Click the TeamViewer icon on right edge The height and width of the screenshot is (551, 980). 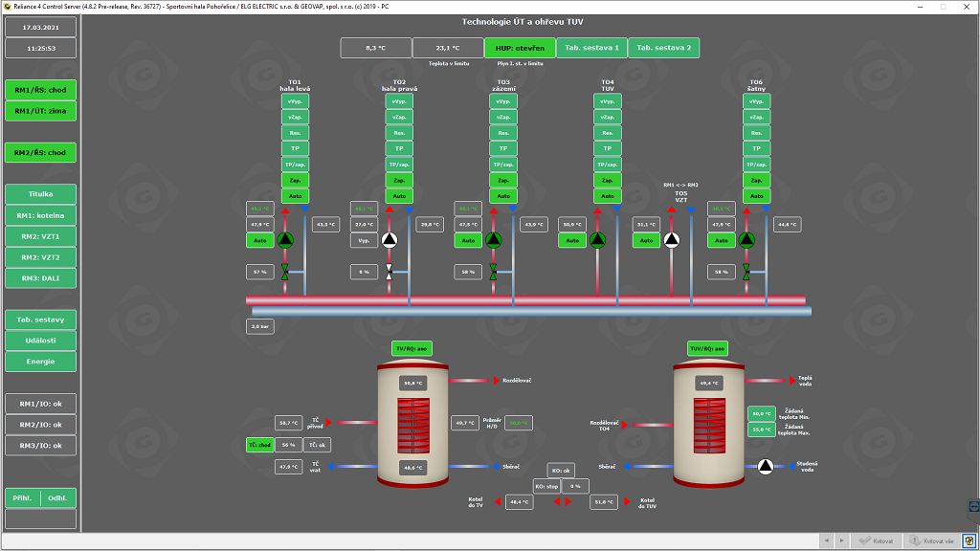[972, 505]
